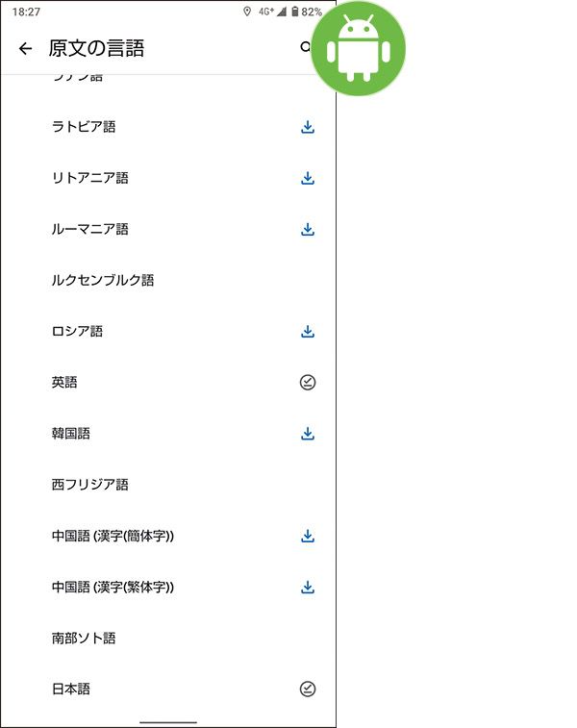This screenshot has width=577, height=728.
Task: Download 中国語 (漢字(繁体字)) language pack
Action: click(308, 587)
